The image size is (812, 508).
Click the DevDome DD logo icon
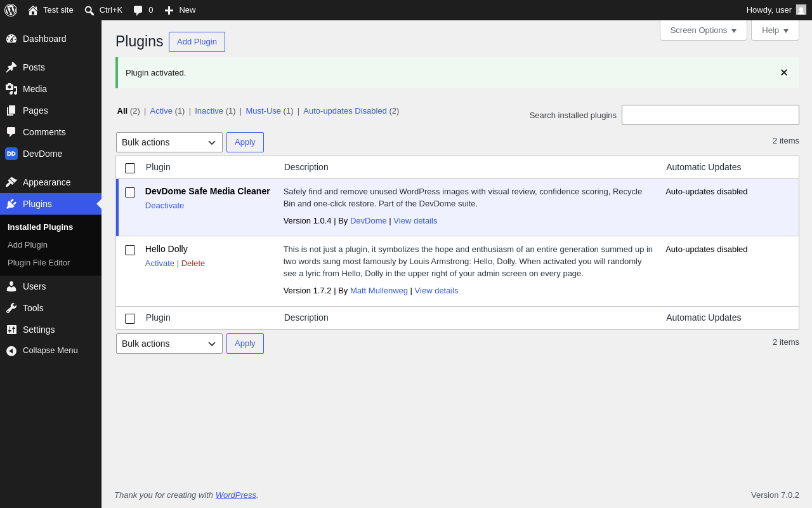click(x=11, y=154)
